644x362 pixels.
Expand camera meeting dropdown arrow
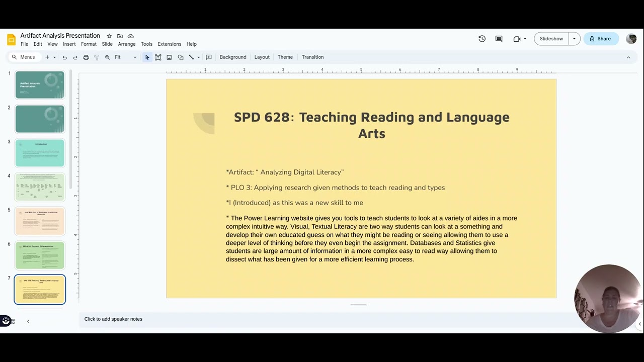click(525, 39)
